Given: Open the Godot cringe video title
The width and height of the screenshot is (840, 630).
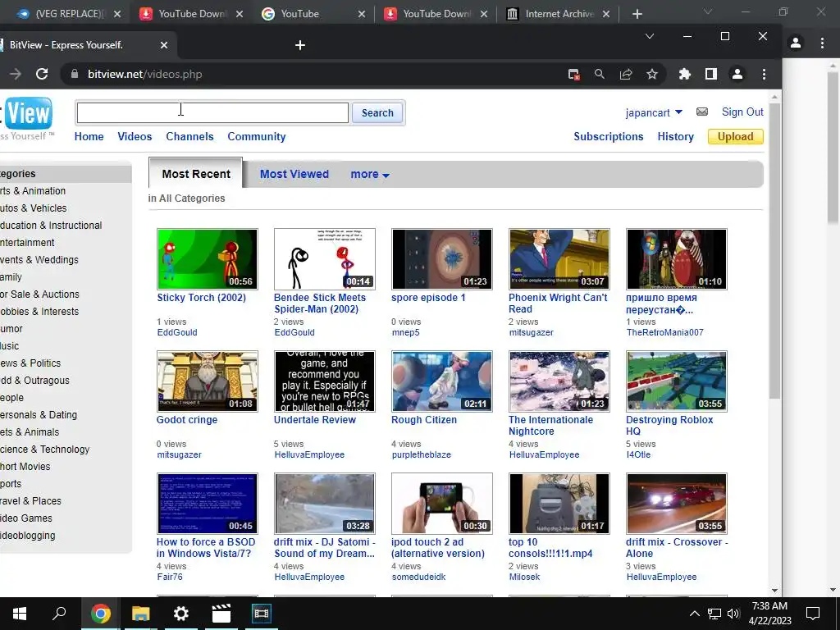Looking at the screenshot, I should click(187, 420).
